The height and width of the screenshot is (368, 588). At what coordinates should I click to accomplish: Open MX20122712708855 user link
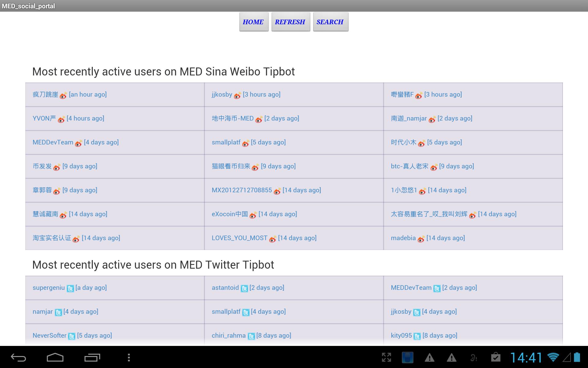click(242, 190)
